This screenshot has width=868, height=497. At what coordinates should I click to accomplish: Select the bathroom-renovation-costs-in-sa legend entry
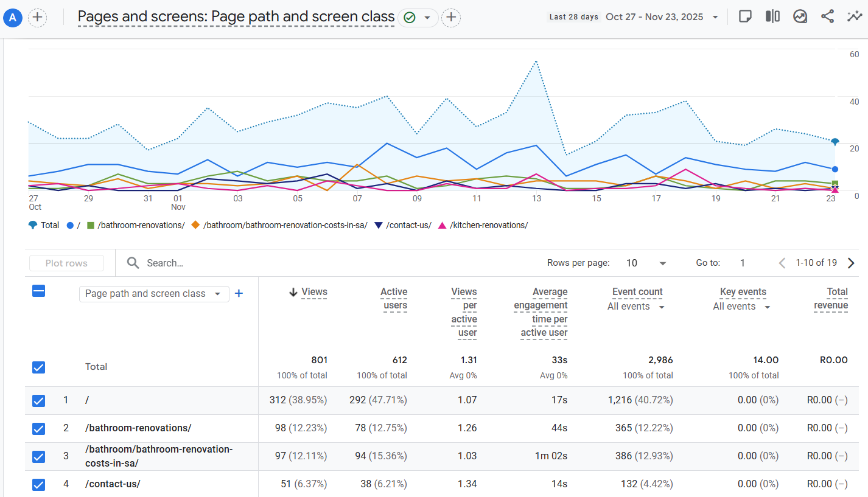(279, 225)
